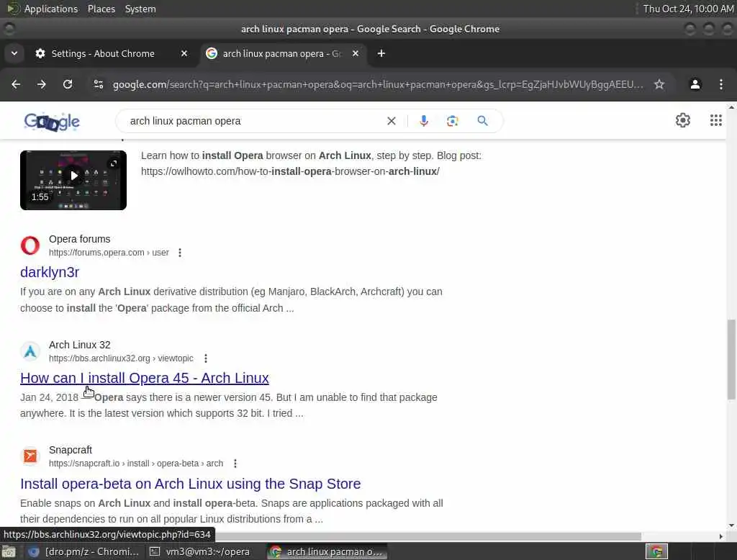Click the vertical page scrollbar
737x560 pixels.
coord(731,360)
